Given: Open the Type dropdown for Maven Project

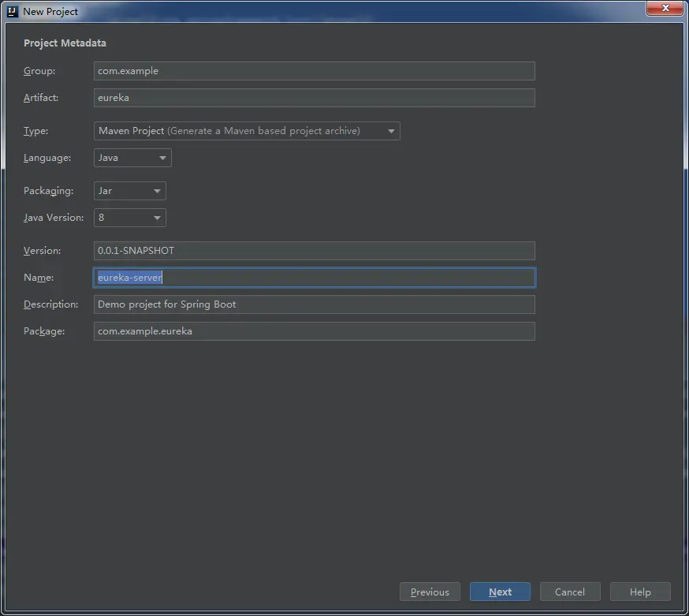Looking at the screenshot, I should coord(247,131).
